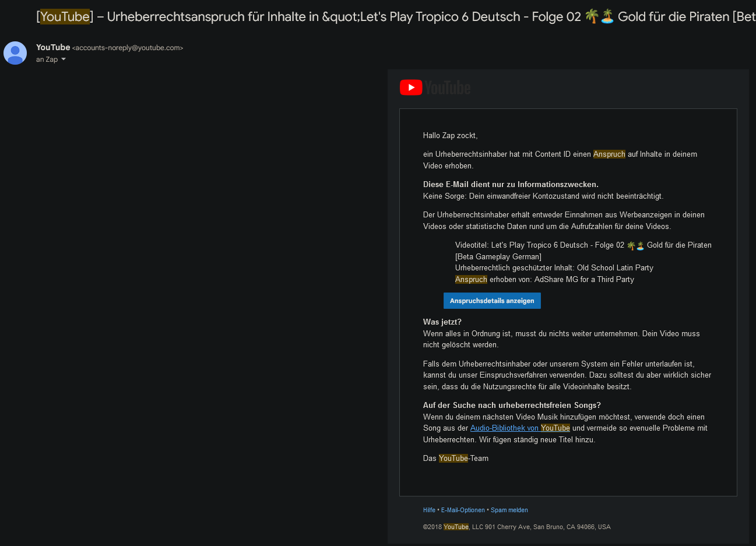Screen dimensions: 756x546
Task: Click the highlighted 'YouTube' in the subject
Action: point(65,17)
